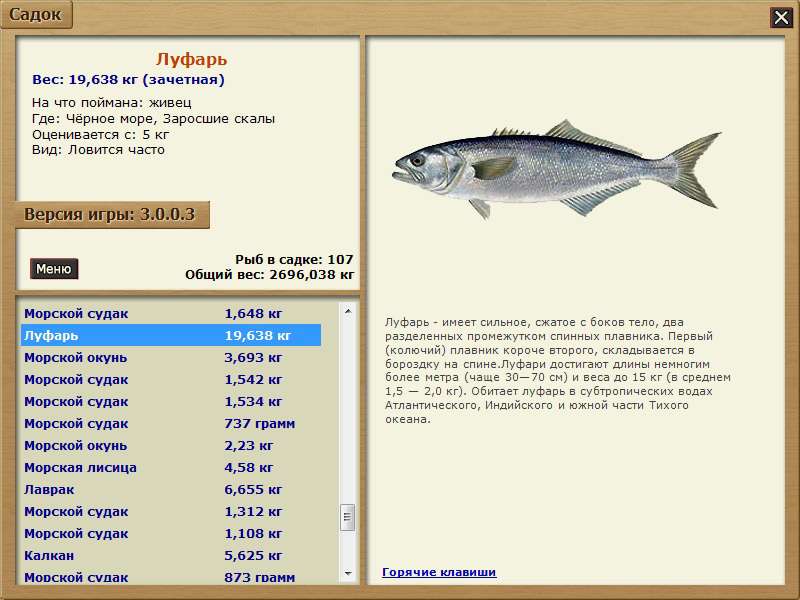Select the Луфарь 19,638 кг entry
Viewport: 800px width, 600px height.
click(170, 336)
